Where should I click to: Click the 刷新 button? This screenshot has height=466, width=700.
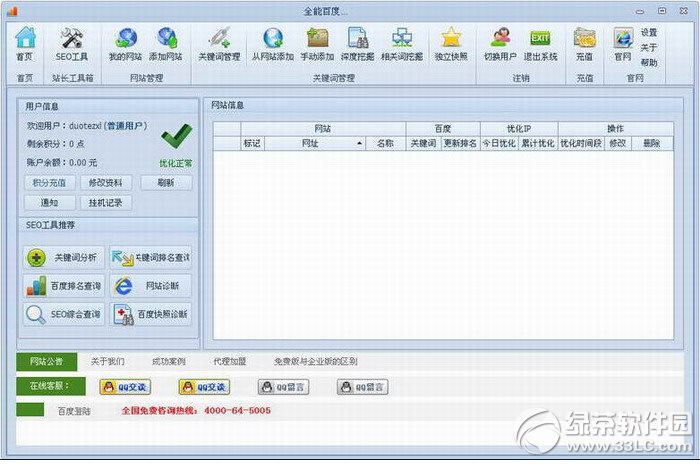tap(166, 183)
